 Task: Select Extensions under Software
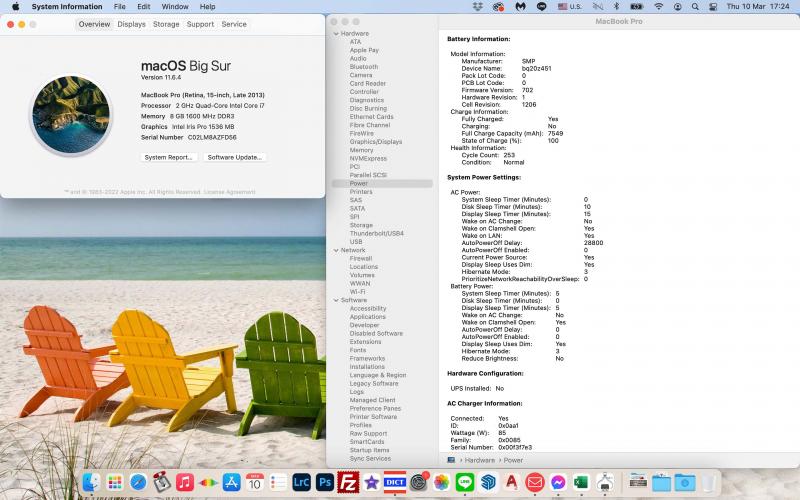click(365, 342)
